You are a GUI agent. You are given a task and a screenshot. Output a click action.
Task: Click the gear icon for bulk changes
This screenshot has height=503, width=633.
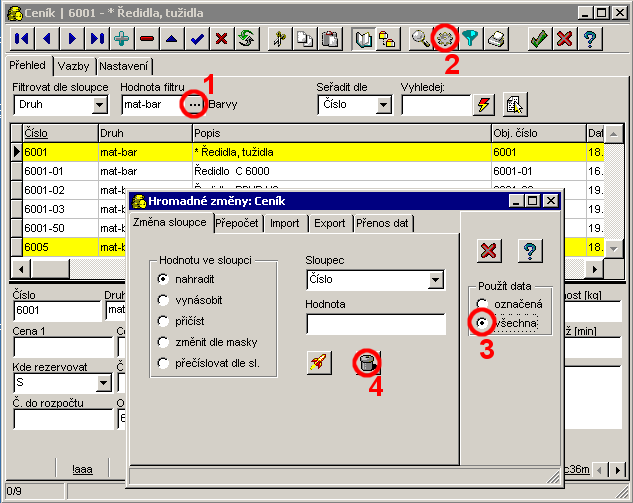443,39
